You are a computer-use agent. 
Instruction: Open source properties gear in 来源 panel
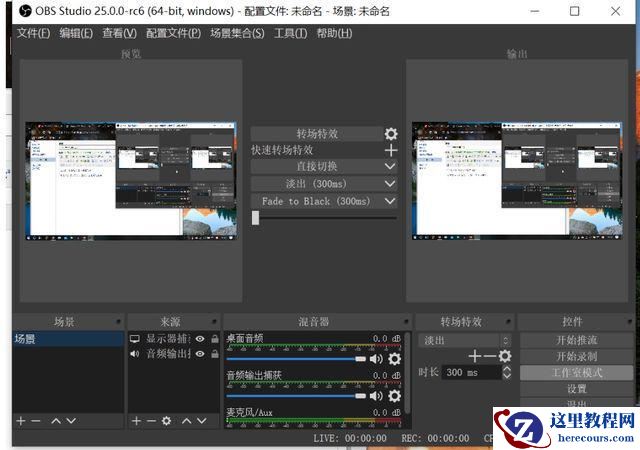tap(166, 421)
